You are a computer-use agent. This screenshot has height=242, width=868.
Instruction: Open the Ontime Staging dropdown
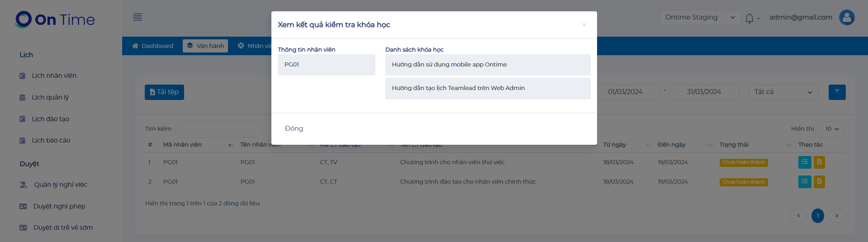(700, 18)
